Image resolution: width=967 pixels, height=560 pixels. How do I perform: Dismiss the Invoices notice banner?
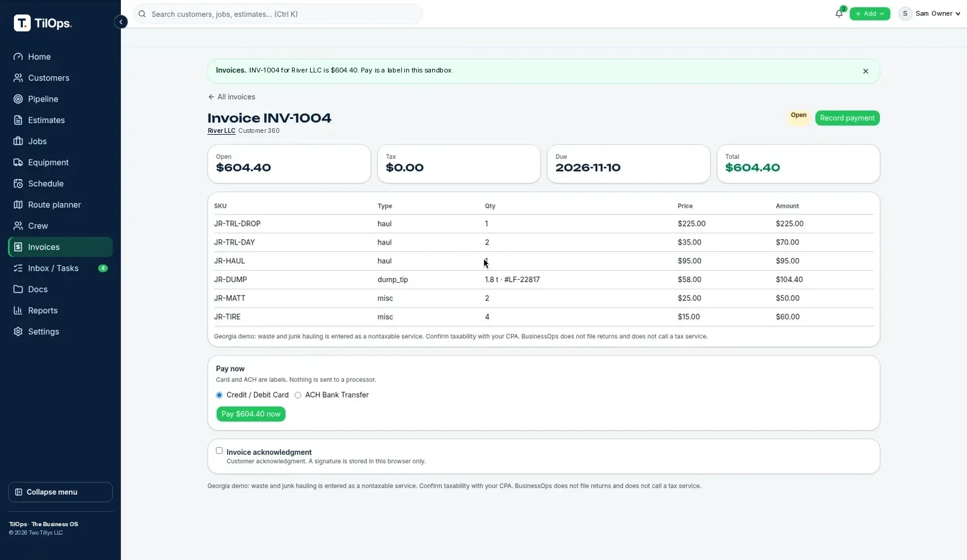tap(865, 71)
